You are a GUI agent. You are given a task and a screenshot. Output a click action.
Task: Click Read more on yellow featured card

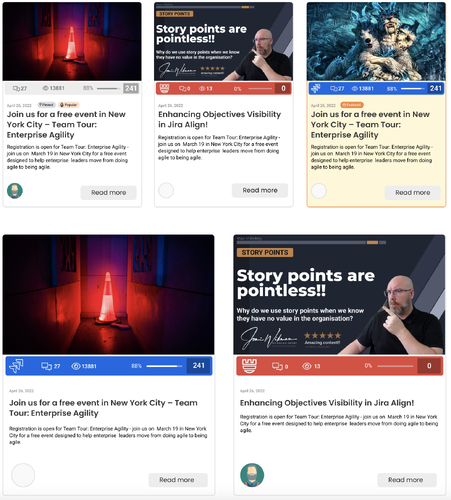tap(413, 193)
